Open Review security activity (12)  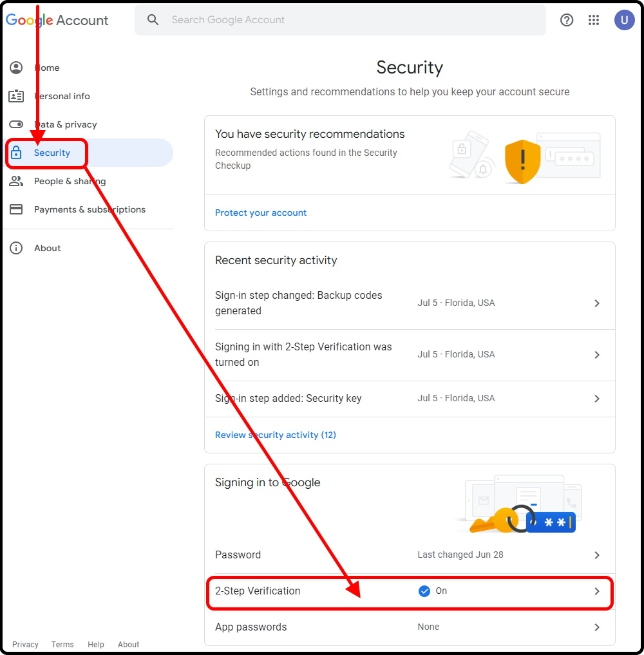pos(276,435)
